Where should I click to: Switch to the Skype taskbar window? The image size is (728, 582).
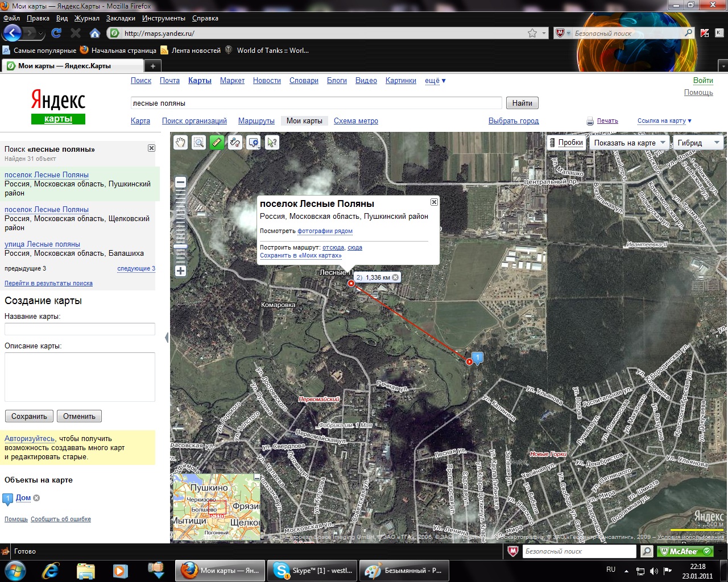click(x=312, y=570)
